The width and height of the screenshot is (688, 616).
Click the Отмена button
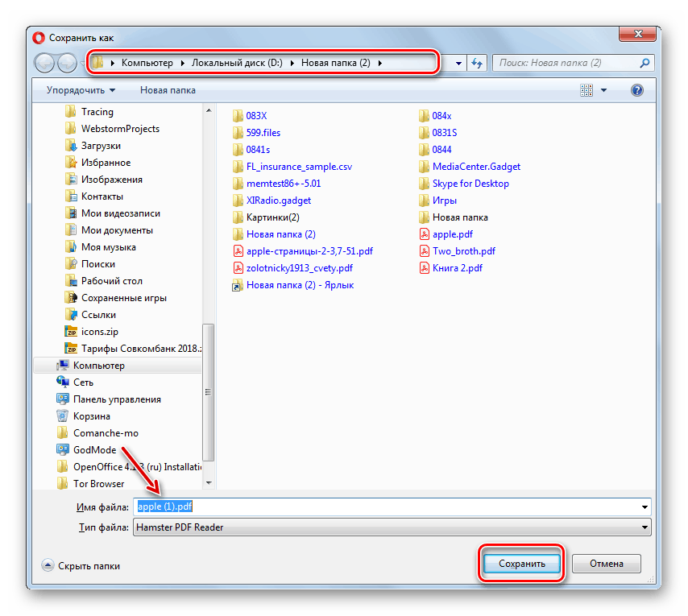tap(607, 564)
